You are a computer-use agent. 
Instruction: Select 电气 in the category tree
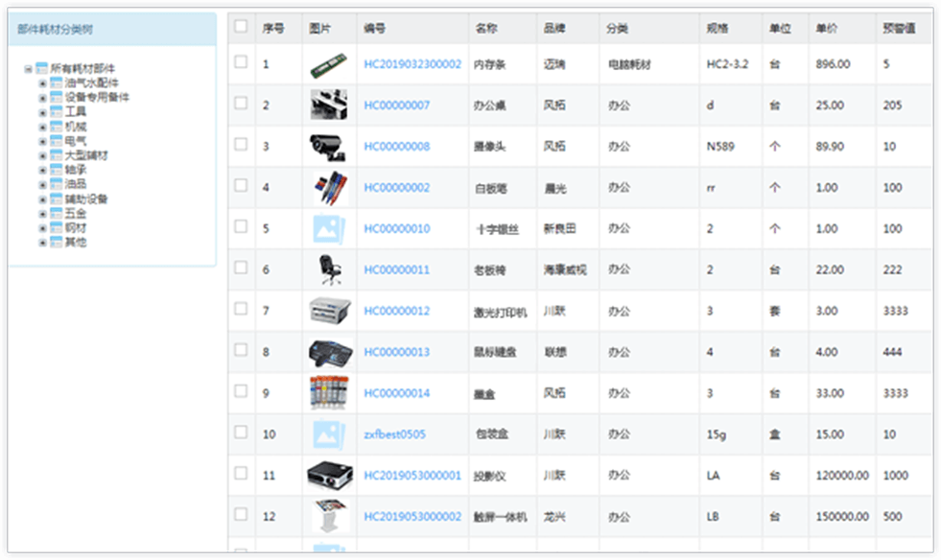(x=76, y=141)
